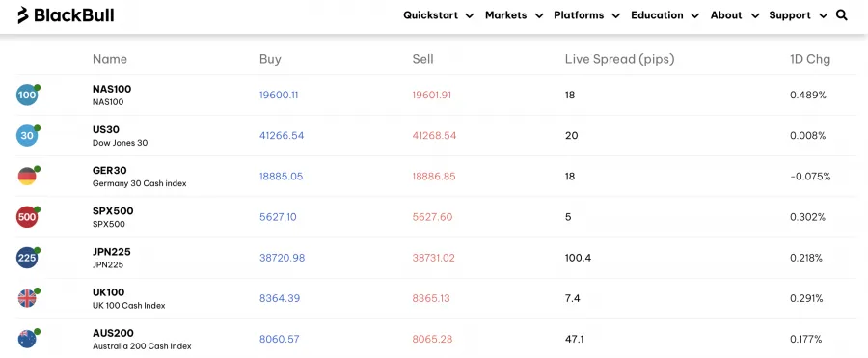This screenshot has height=358, width=868.
Task: Click the NAS100 round 100 icon
Action: coord(27,95)
